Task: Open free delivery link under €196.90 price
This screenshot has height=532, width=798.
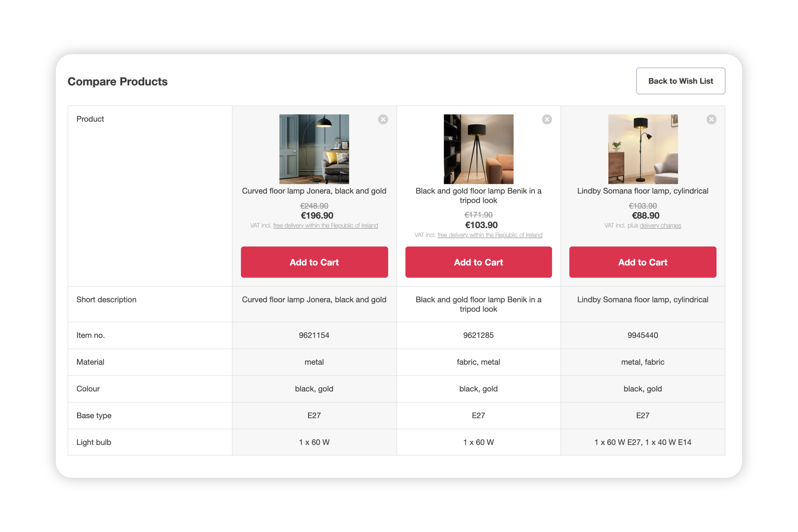Action: click(326, 226)
